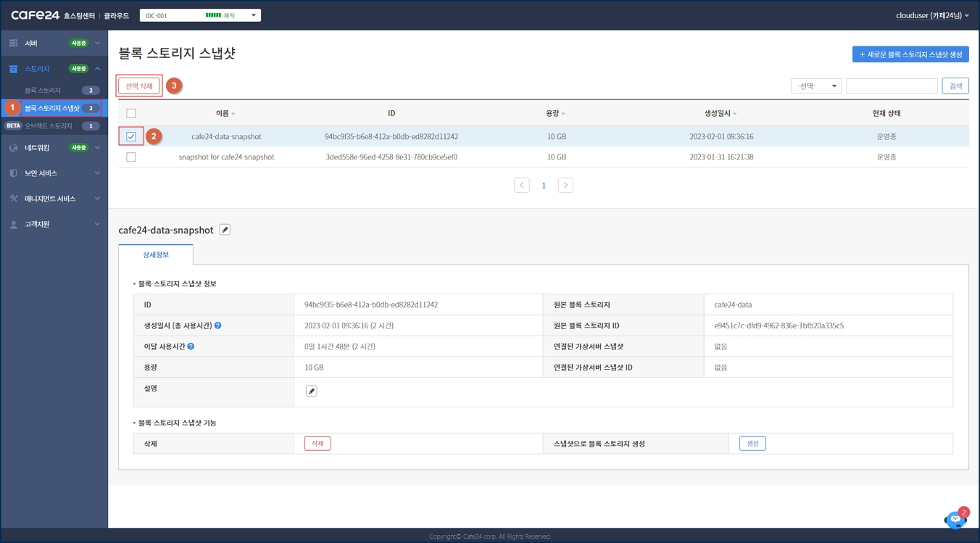This screenshot has height=543, width=980.
Task: Toggle the select-all checkbox in table header
Action: (131, 113)
